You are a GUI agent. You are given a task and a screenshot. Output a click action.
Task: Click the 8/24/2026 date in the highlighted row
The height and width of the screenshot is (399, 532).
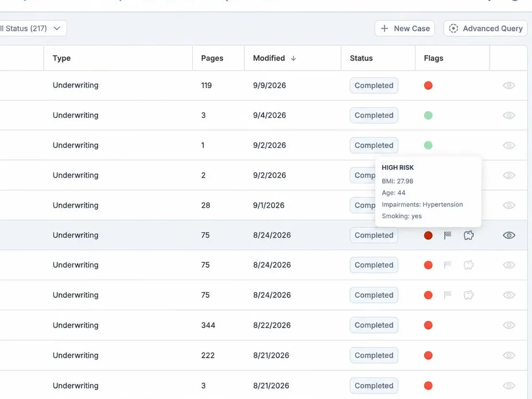tap(272, 235)
